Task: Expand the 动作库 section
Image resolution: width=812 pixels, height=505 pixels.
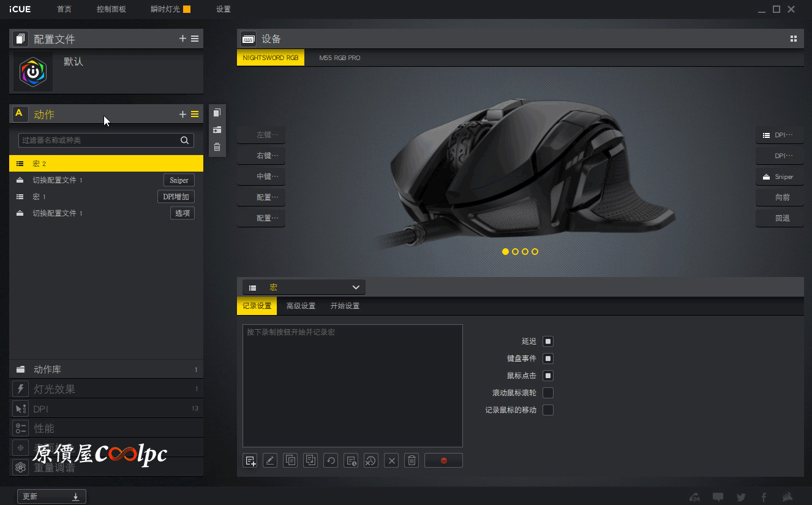Action: tap(107, 370)
